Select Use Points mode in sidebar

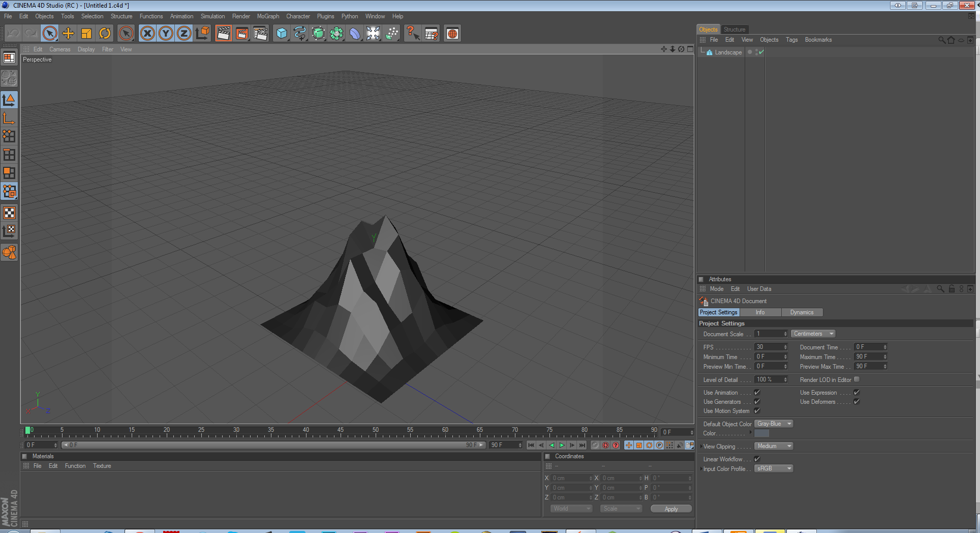point(9,136)
